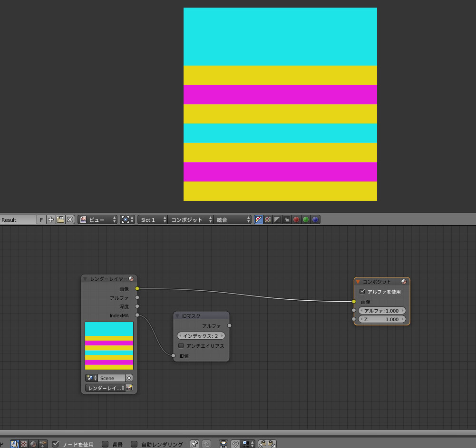Enable 背景 backdrop checkbox
The height and width of the screenshot is (448, 476).
tap(105, 444)
